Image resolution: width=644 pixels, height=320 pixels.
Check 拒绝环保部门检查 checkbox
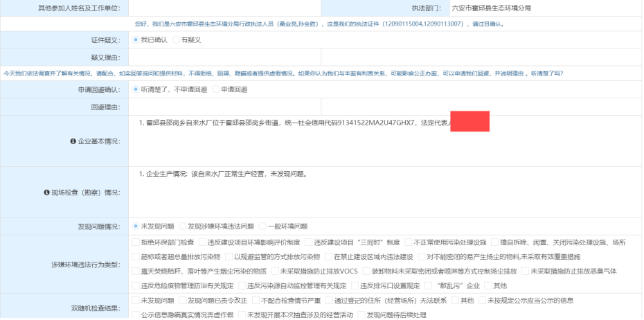click(x=135, y=242)
